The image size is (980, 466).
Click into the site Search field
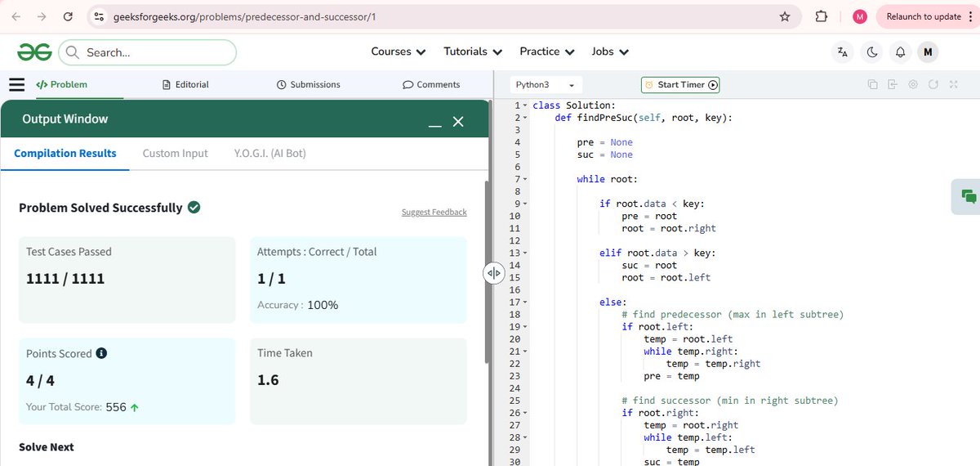click(x=147, y=52)
